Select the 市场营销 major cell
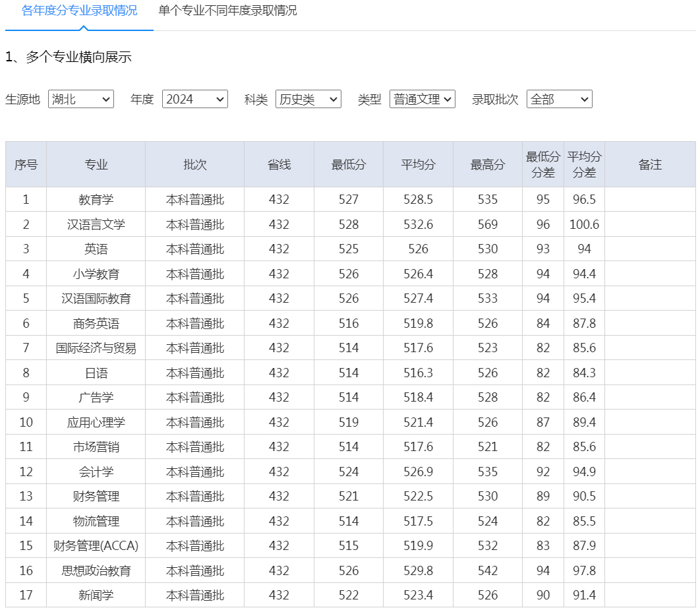700x612 pixels. pos(96,446)
